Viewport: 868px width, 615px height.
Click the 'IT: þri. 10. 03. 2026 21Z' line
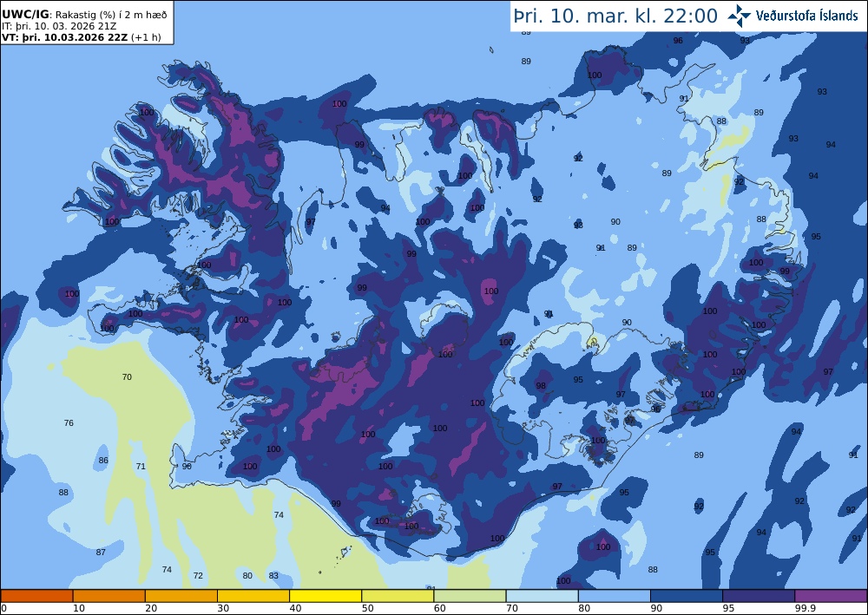[59, 26]
